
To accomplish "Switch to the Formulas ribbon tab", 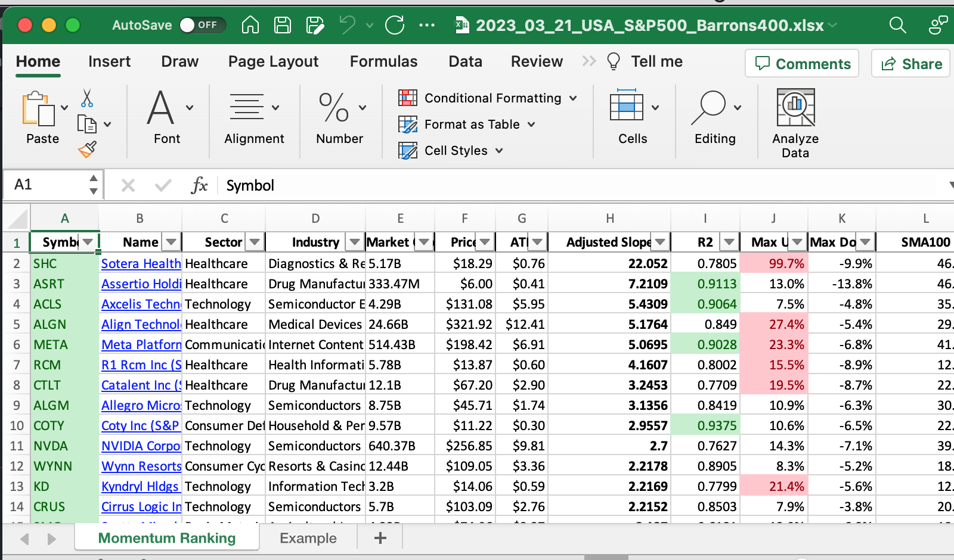I will click(383, 61).
